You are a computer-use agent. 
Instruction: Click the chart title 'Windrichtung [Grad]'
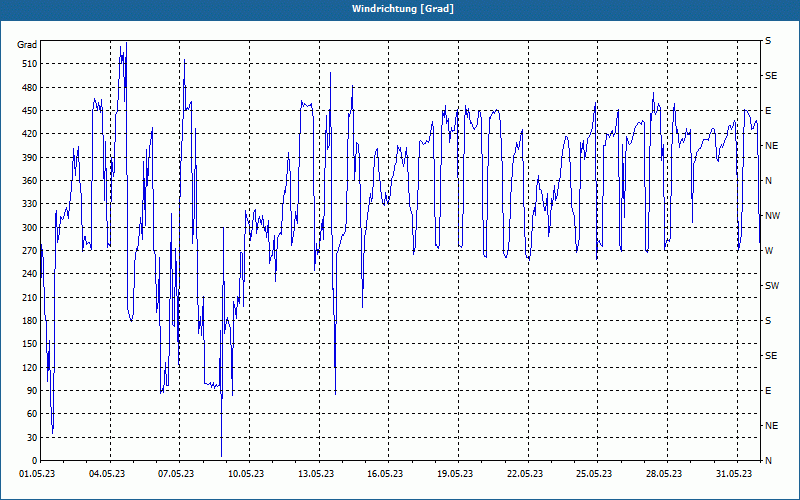[403, 9]
